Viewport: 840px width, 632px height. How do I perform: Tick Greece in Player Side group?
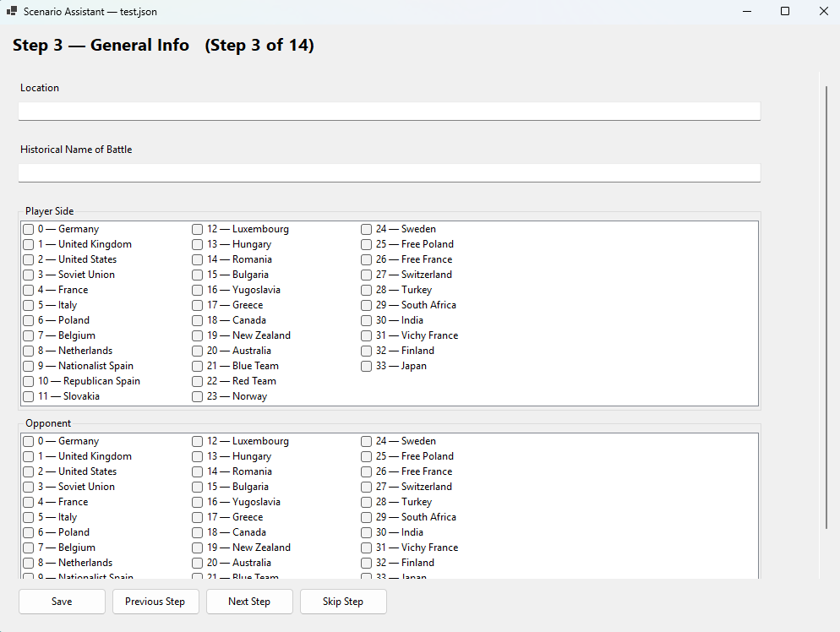197,305
